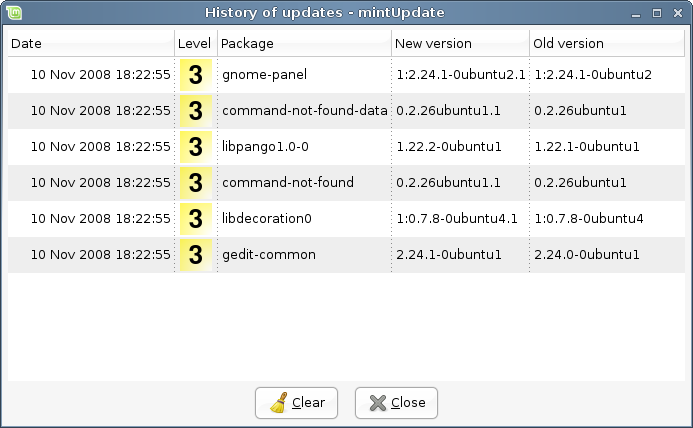This screenshot has width=693, height=428.
Task: Sort list by Package column header
Action: click(x=304, y=43)
